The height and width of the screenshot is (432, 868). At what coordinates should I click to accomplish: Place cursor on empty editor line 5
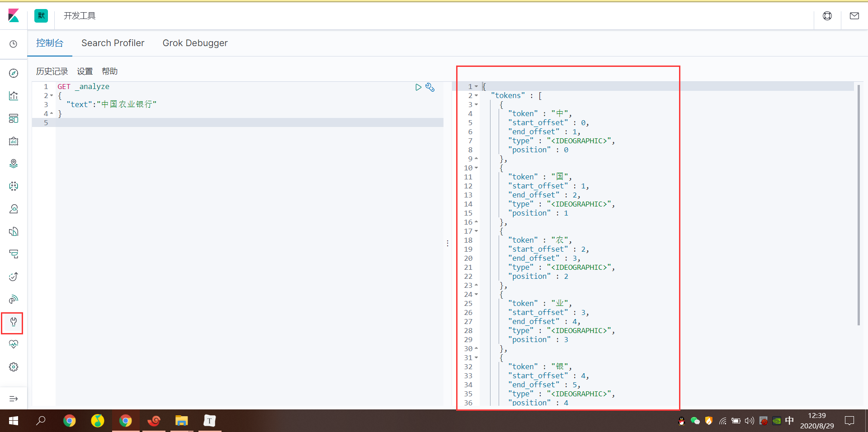pyautogui.click(x=249, y=122)
